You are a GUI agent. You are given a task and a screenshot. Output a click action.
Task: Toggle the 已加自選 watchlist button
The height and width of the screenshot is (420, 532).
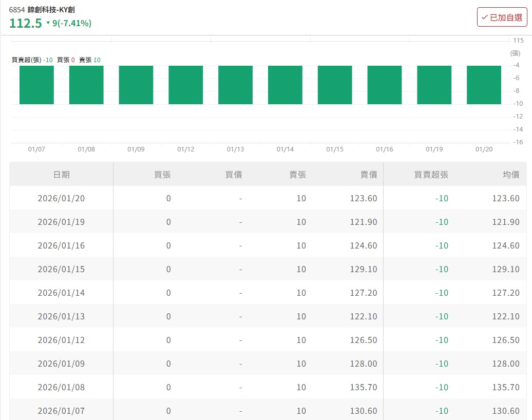pyautogui.click(x=502, y=17)
